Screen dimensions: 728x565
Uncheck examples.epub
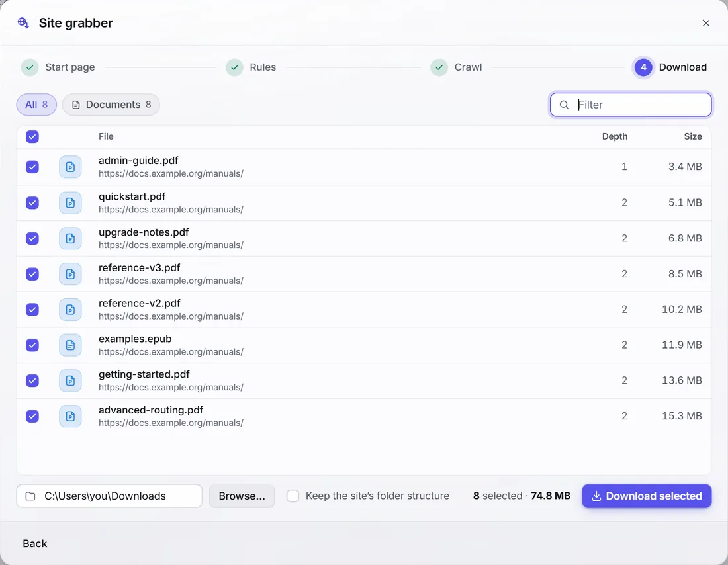point(32,345)
